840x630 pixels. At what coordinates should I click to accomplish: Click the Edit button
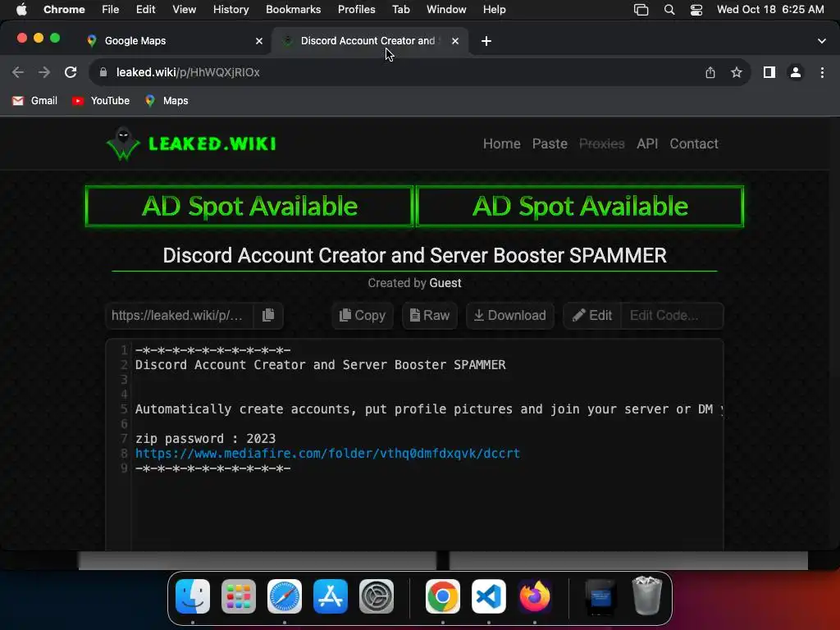click(592, 316)
